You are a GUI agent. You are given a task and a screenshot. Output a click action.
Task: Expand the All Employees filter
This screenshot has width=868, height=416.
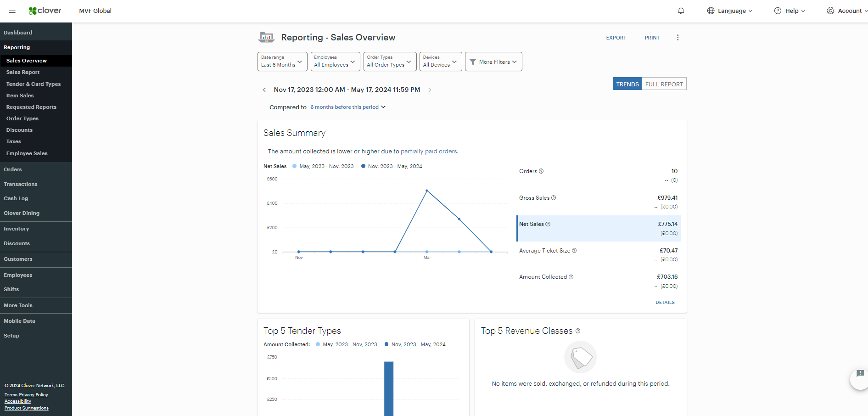(x=335, y=62)
